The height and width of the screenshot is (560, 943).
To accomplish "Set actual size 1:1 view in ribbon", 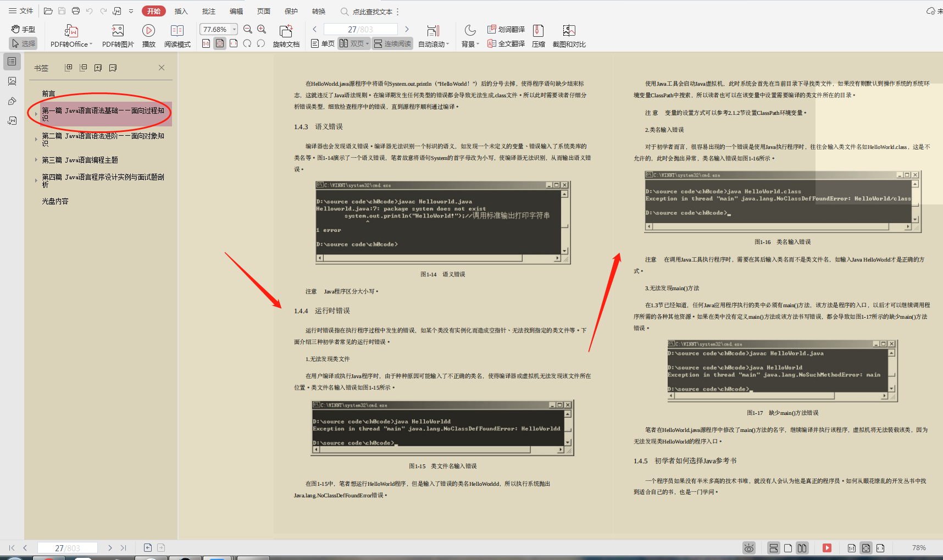I will (x=206, y=43).
